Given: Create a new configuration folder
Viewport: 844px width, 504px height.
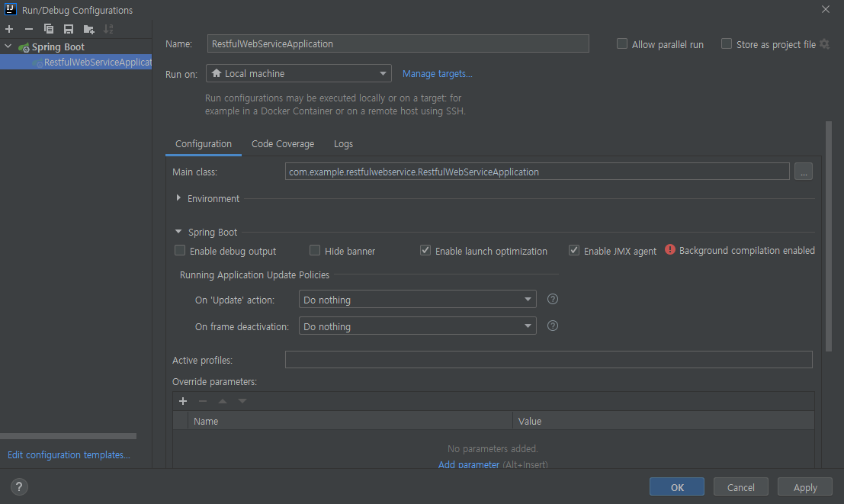Looking at the screenshot, I should click(x=89, y=29).
